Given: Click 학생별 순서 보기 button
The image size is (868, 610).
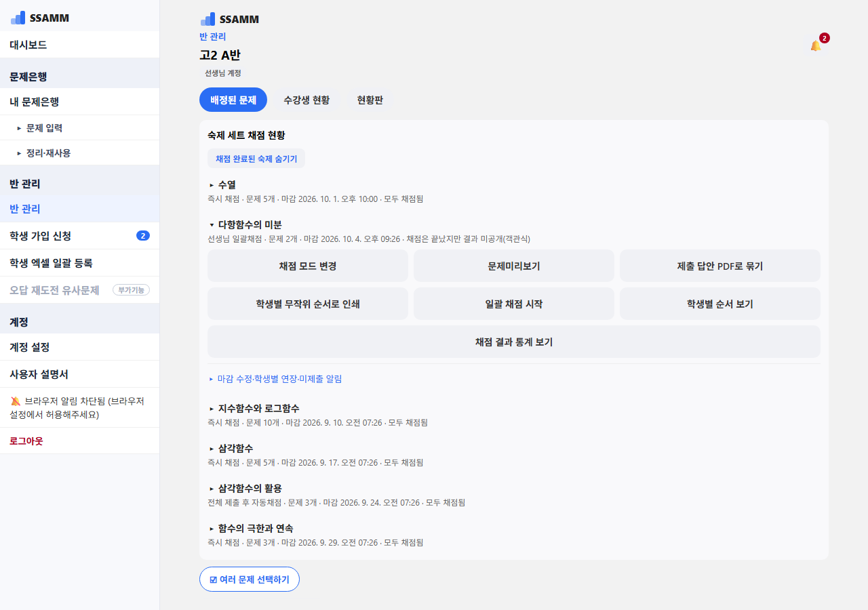Looking at the screenshot, I should point(720,304).
